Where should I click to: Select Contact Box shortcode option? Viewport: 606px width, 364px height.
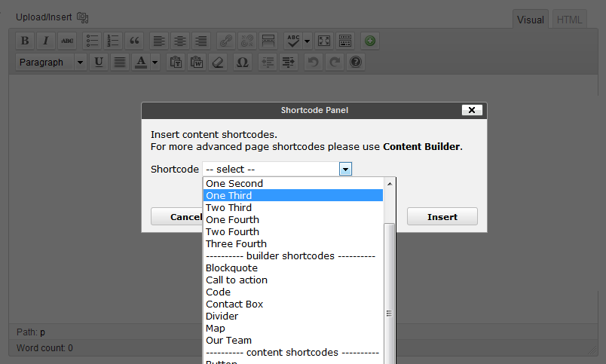pos(234,304)
